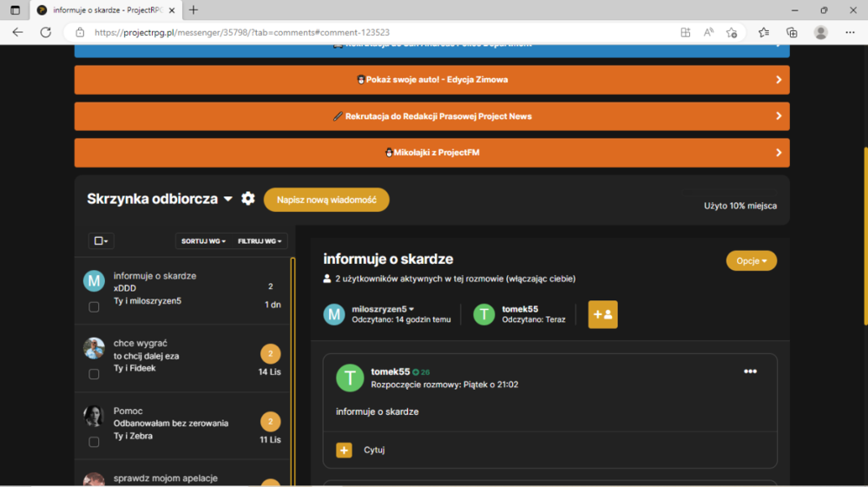Open messenger settings gear icon
This screenshot has height=487, width=868.
248,199
